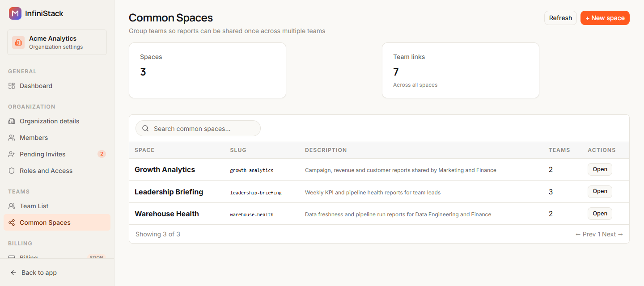Click the Pending Invites count badge 2
Screen dimensions: 644x286
[x=102, y=154]
